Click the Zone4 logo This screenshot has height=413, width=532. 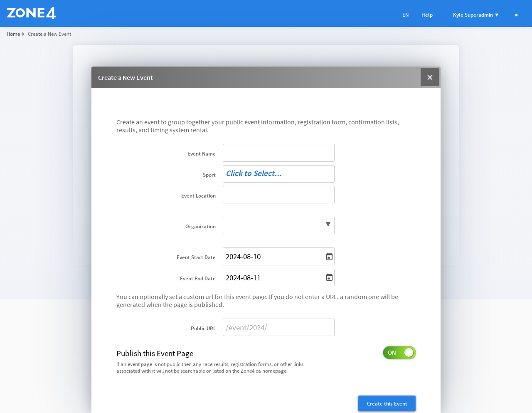32,13
